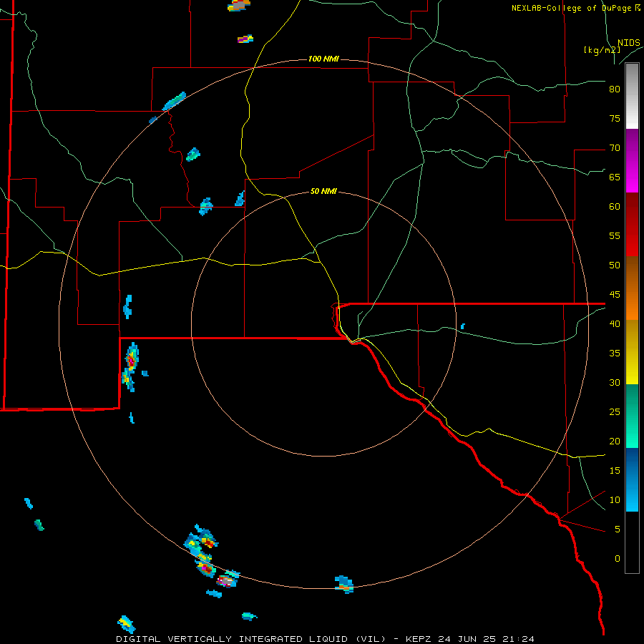Click the DIGITAL VERTICALLY INTEGRATED LIQUID (VIL) caption
Image resolution: width=644 pixels, height=644 pixels.
pyautogui.click(x=250, y=639)
